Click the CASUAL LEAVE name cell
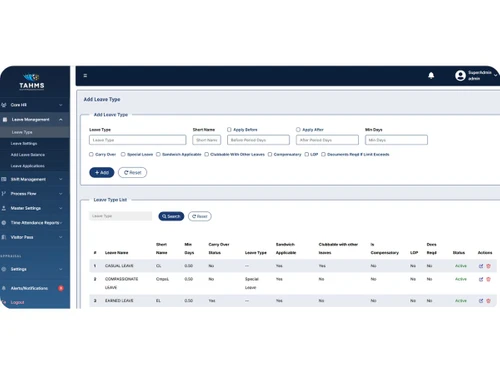This screenshot has width=500, height=375. coord(119,266)
